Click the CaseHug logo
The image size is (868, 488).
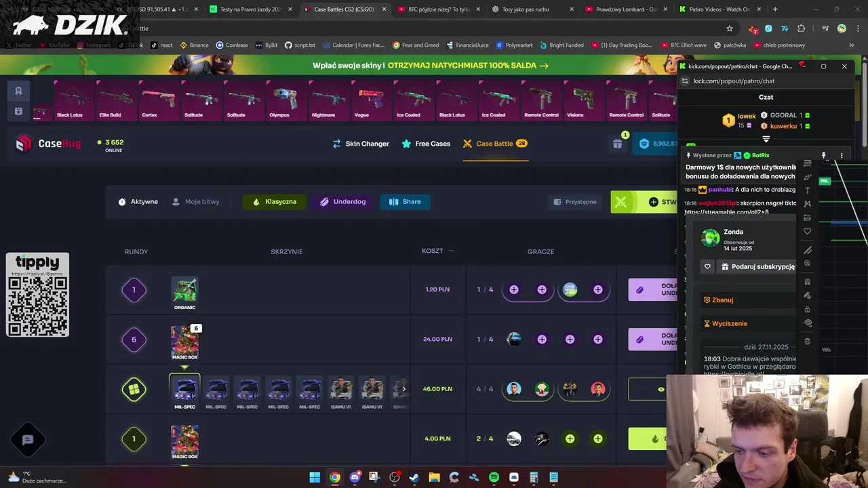[48, 144]
